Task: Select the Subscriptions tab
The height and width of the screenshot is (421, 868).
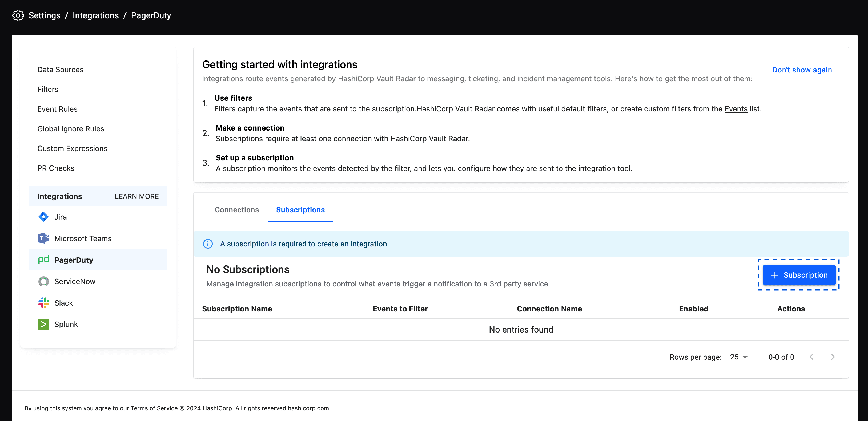Action: 301,210
